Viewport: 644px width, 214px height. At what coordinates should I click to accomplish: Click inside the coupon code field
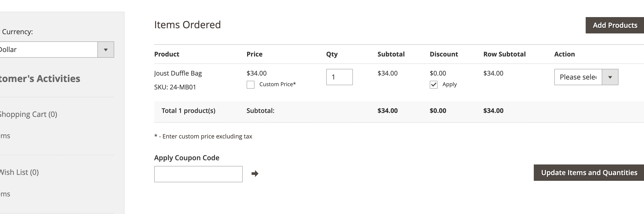point(198,173)
